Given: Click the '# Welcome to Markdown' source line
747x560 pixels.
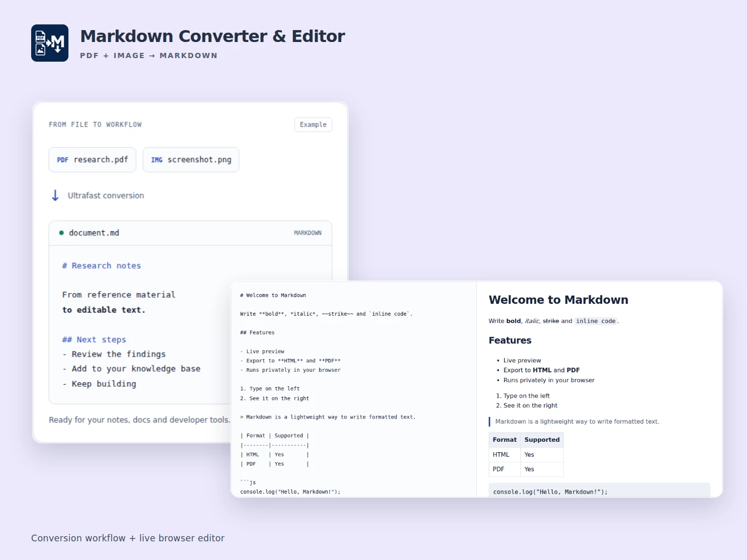Looking at the screenshot, I should tap(273, 295).
